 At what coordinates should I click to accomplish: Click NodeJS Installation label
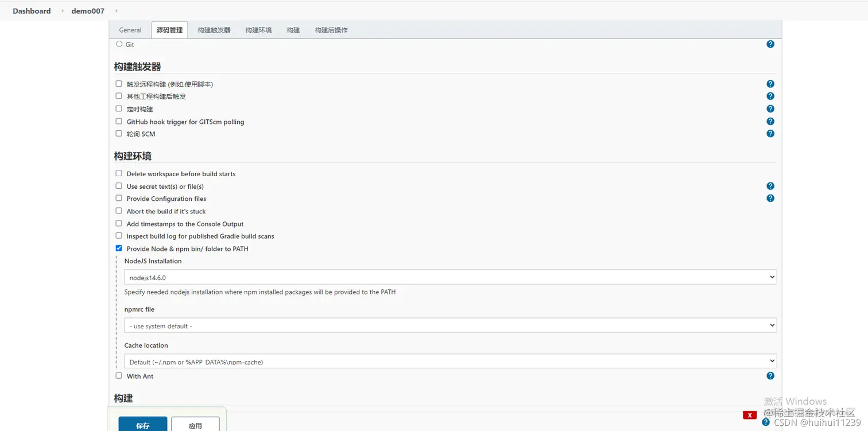coord(153,261)
